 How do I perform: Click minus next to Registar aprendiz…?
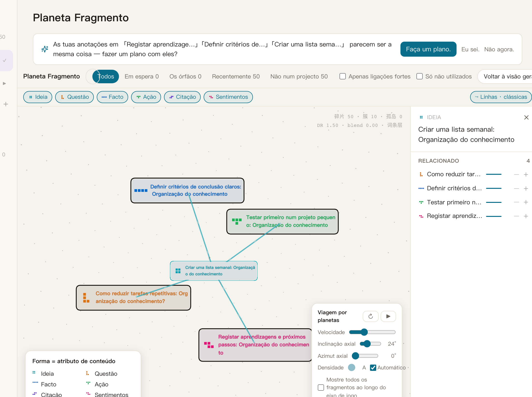(516, 216)
